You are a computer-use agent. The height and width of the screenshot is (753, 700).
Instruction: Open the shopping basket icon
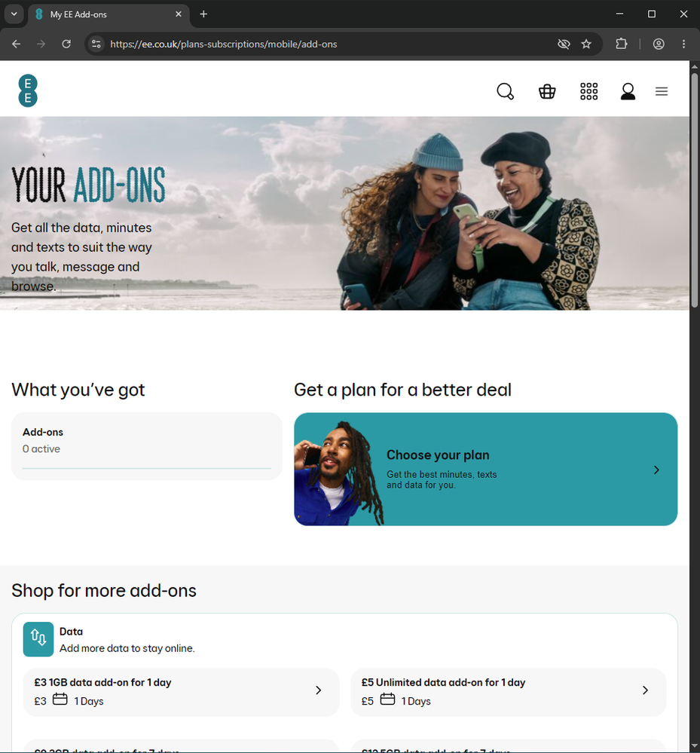[x=547, y=91]
